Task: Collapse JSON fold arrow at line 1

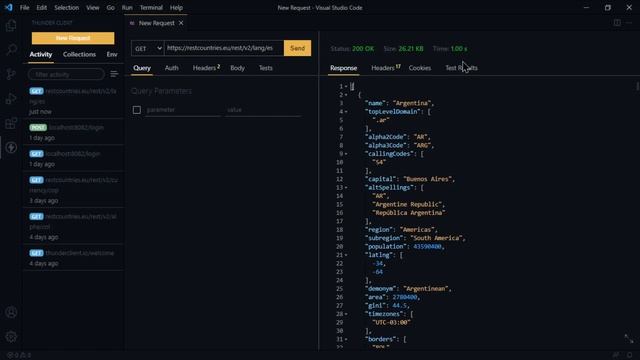Action: pos(346,87)
